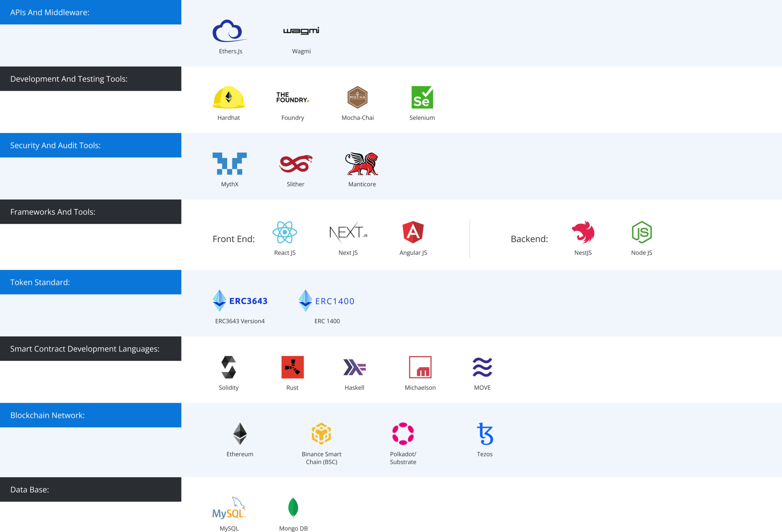
Task: Click the "Ethers.Js" caption text
Action: [x=231, y=51]
